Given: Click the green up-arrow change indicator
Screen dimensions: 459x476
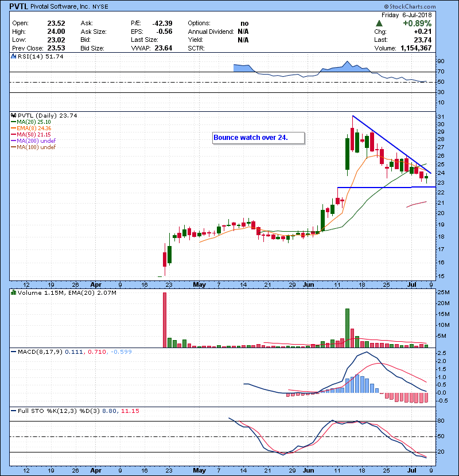Looking at the screenshot, I should click(379, 23).
